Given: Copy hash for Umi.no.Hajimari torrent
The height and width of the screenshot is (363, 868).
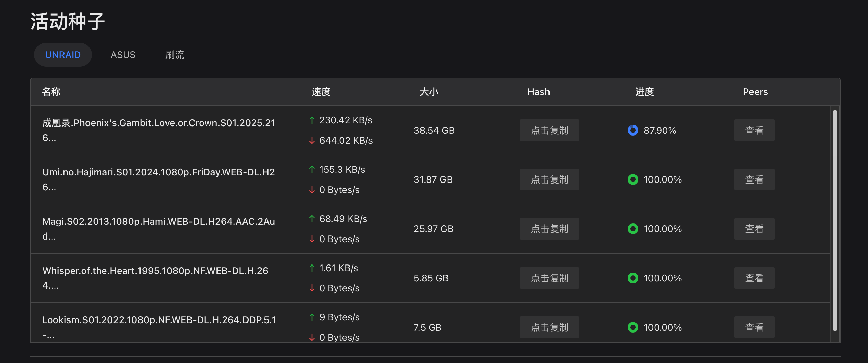Looking at the screenshot, I should (x=549, y=179).
